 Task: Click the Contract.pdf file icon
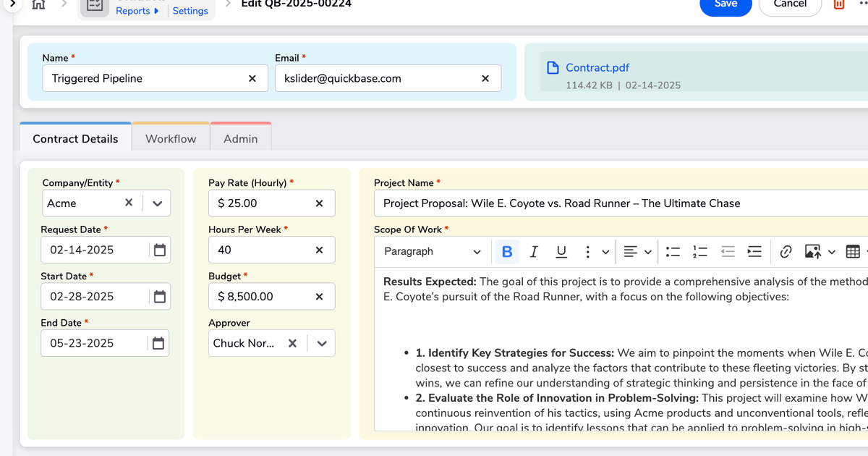pos(553,67)
